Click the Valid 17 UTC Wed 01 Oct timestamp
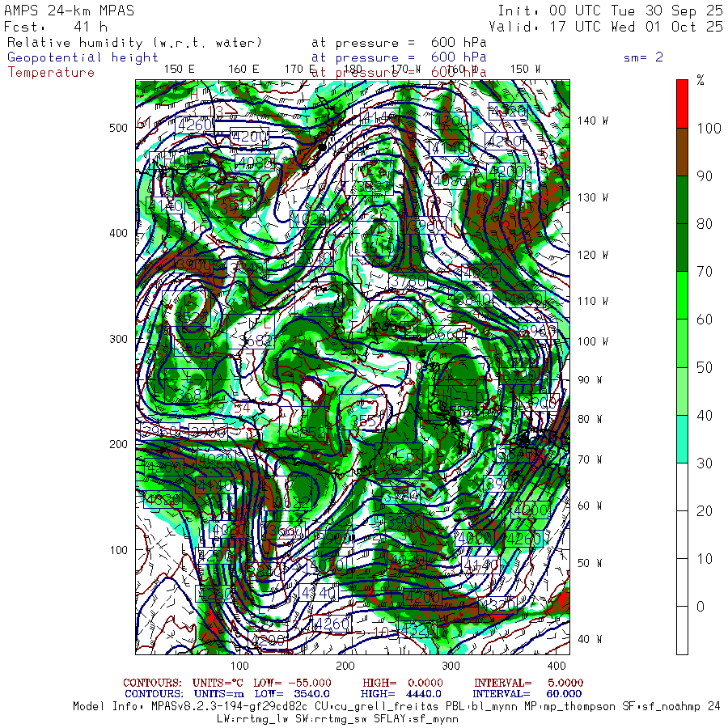This screenshot has width=728, height=728. (x=610, y=27)
